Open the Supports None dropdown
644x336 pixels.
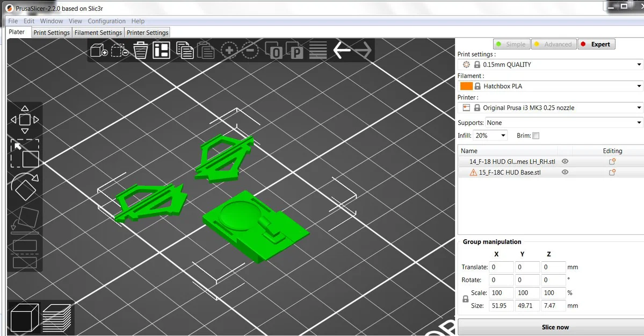565,123
